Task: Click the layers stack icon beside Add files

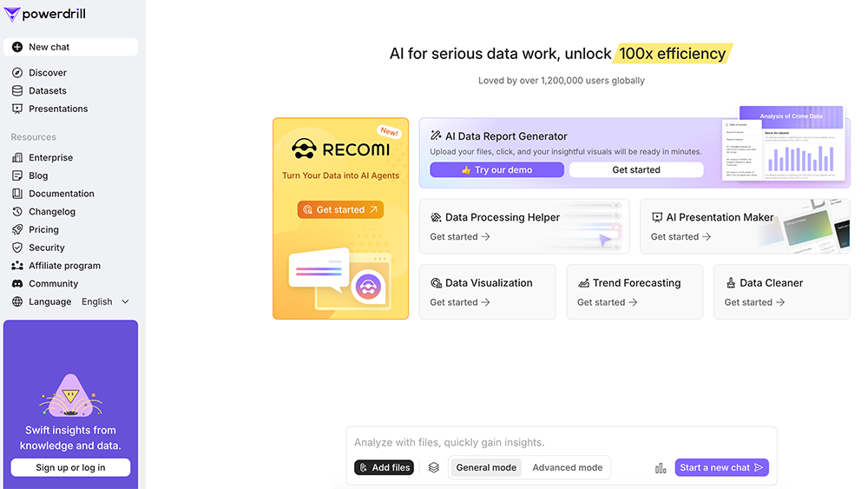Action: pos(433,467)
